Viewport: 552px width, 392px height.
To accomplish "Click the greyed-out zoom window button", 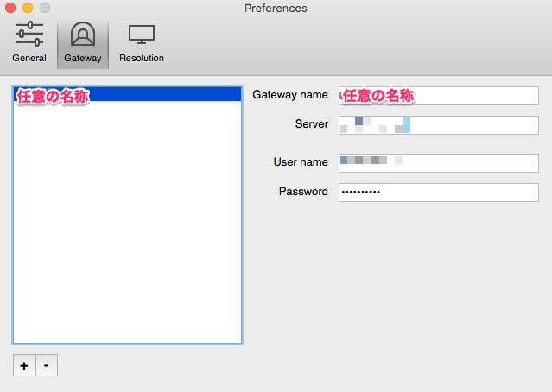I will 45,9.
